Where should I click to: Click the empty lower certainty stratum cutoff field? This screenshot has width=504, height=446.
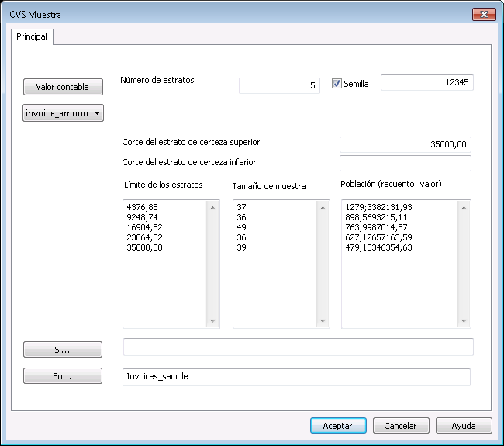(406, 163)
